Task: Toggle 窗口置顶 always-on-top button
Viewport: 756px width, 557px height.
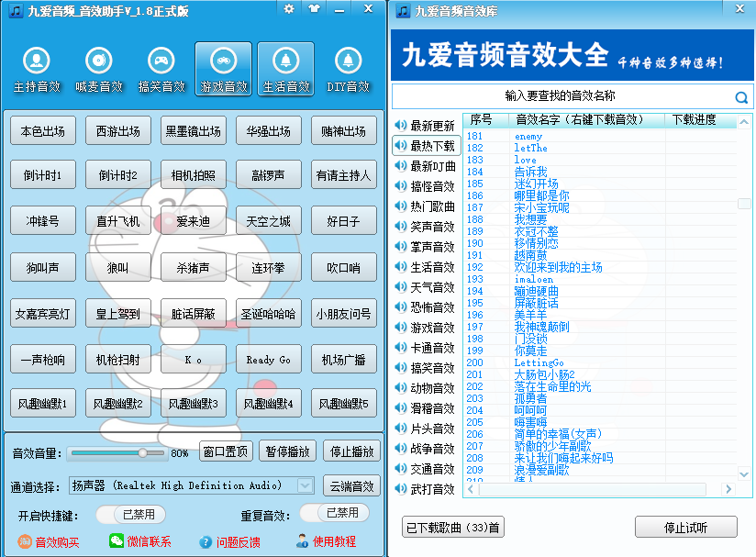Action: (x=226, y=451)
